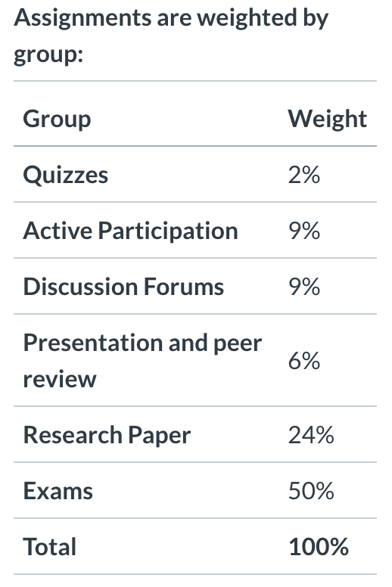Click the word 'review' in the table

[x=60, y=379]
